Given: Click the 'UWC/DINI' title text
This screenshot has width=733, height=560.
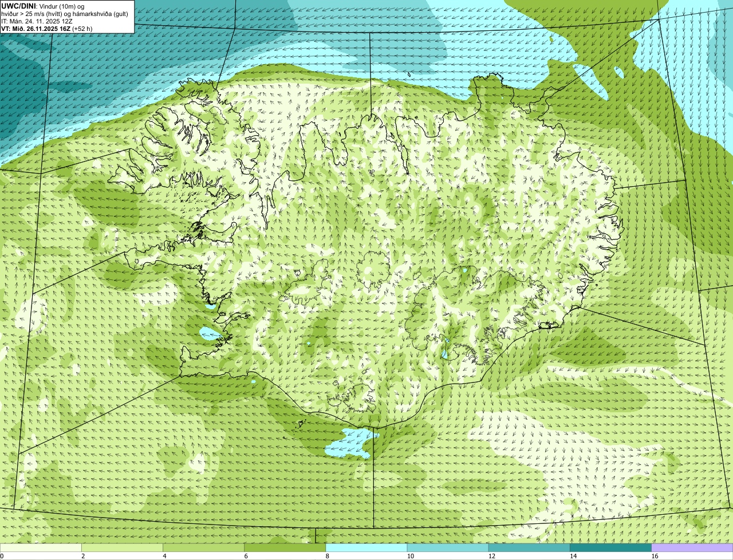Looking at the screenshot, I should coord(19,6).
